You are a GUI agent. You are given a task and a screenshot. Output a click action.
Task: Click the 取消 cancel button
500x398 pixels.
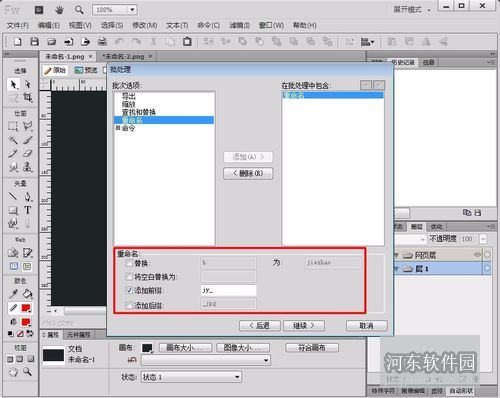pos(367,326)
